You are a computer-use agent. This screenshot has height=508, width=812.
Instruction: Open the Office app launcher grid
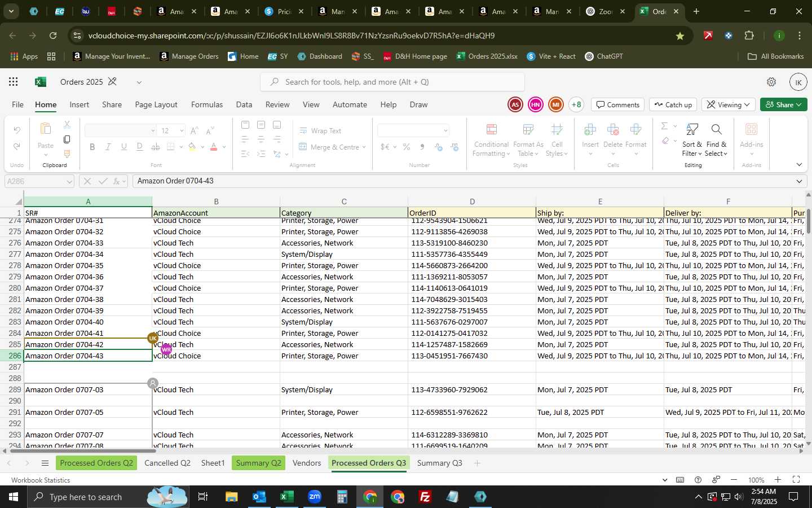click(14, 82)
